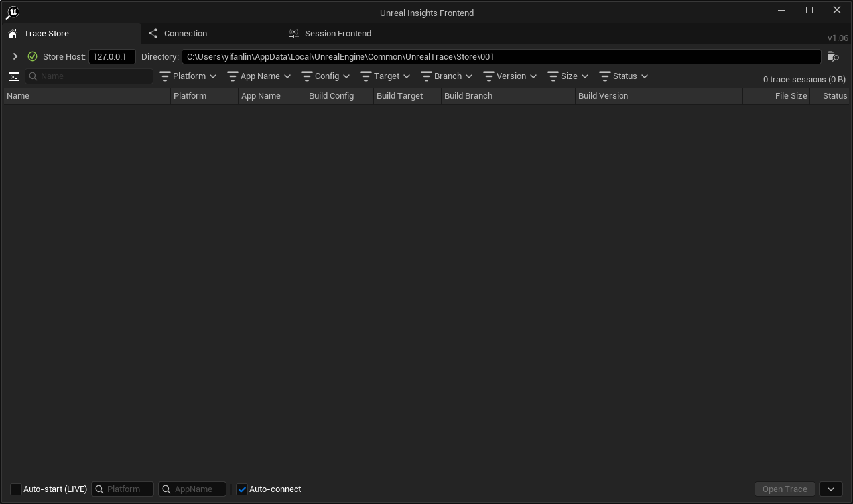The height and width of the screenshot is (504, 853).
Task: Disable the Auto-connect checkbox
Action: pos(242,489)
